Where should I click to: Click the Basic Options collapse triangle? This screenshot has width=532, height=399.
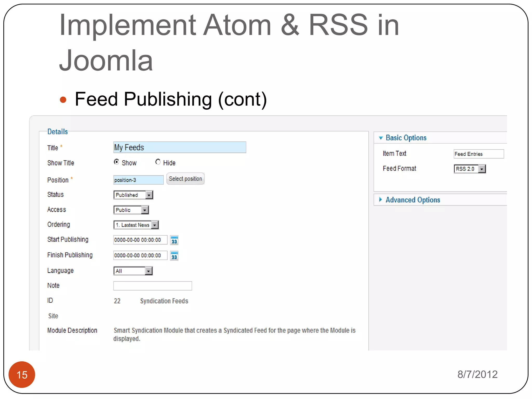pos(381,138)
